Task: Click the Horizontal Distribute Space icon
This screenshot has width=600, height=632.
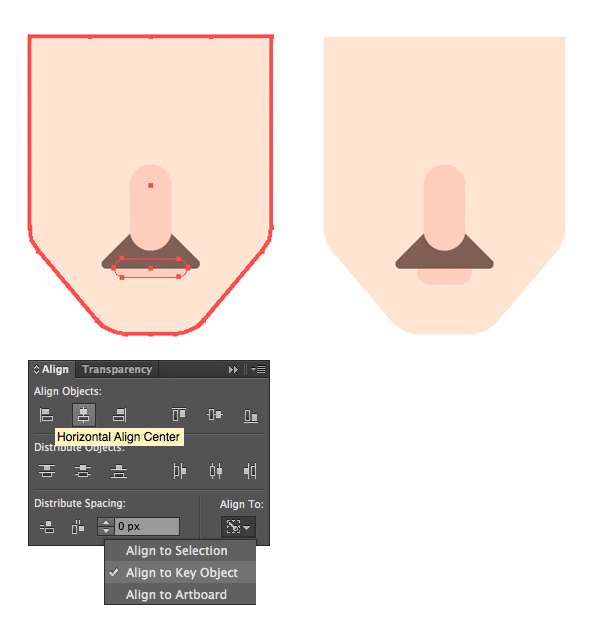Action: [78, 527]
